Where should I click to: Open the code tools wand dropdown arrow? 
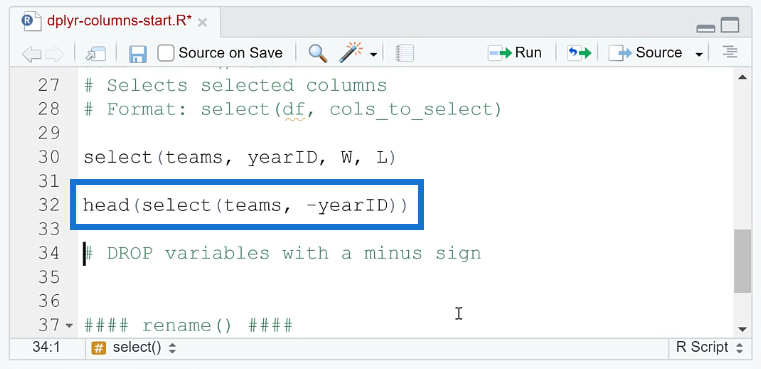(373, 54)
